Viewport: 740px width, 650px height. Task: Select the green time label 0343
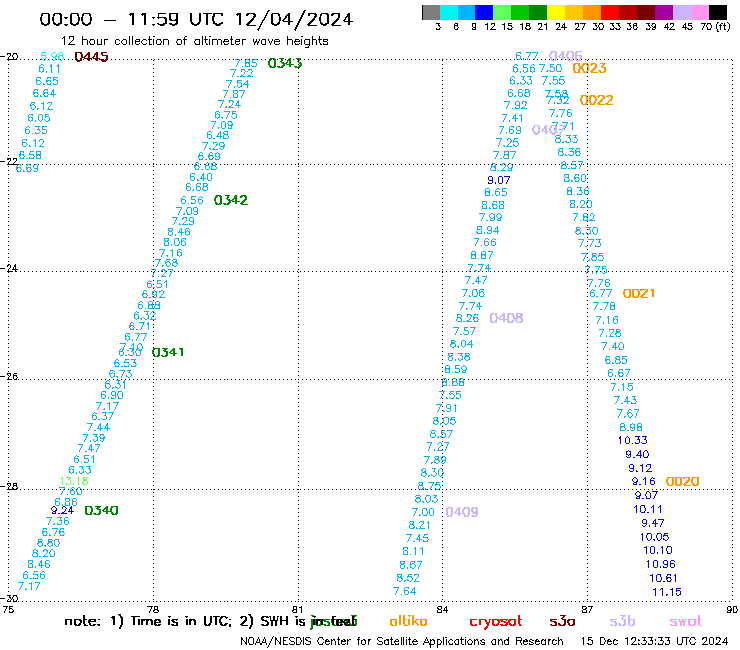[285, 63]
